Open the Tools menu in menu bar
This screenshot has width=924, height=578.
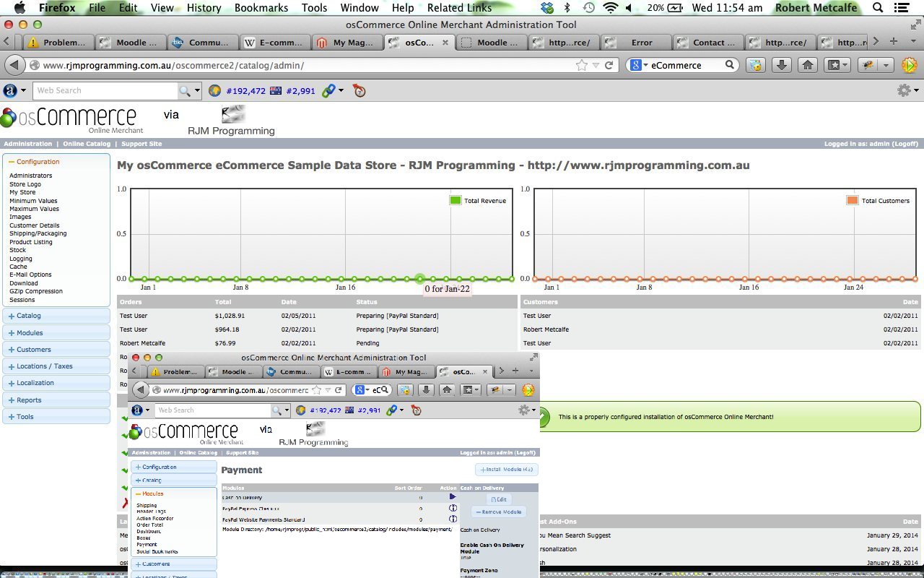tap(314, 8)
